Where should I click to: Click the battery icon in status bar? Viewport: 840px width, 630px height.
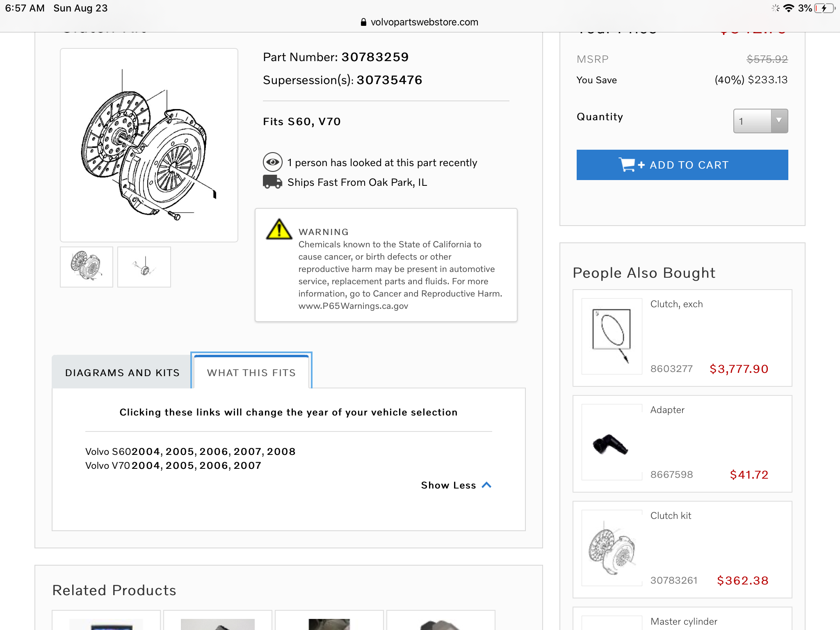point(824,8)
